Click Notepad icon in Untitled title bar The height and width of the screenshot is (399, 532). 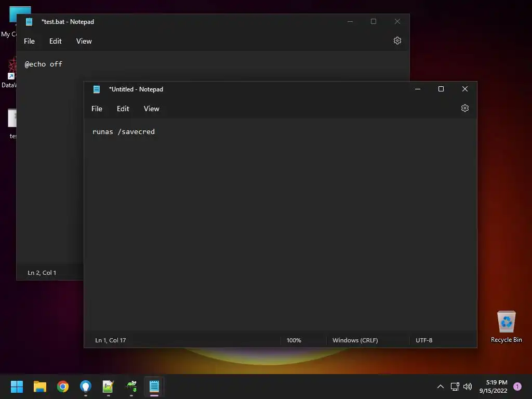coord(97,89)
